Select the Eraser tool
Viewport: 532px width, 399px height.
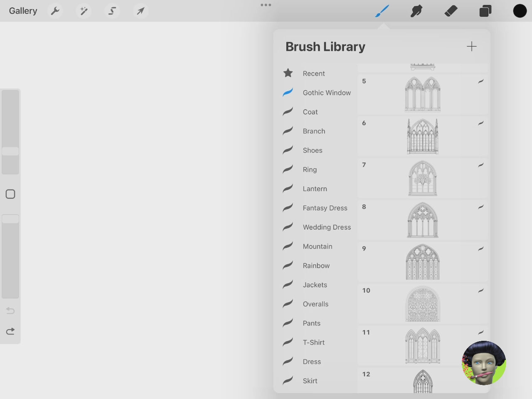pyautogui.click(x=451, y=11)
